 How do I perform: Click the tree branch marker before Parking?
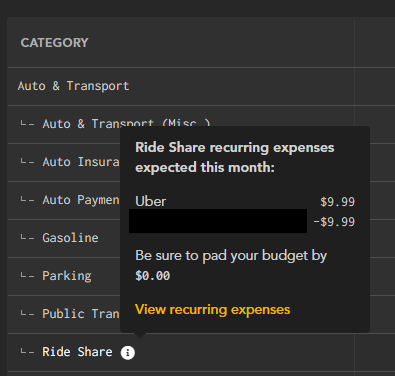pyautogui.click(x=27, y=276)
